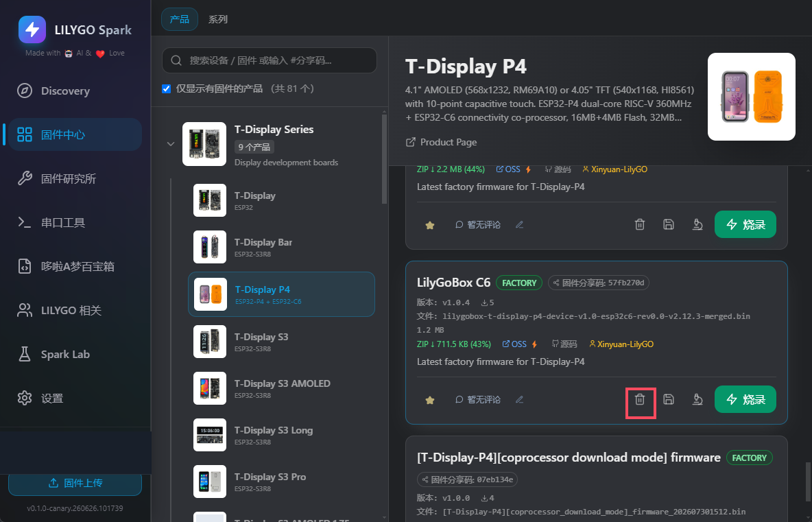Click version text v0.1.0-canary.260626.101739

pyautogui.click(x=75, y=508)
